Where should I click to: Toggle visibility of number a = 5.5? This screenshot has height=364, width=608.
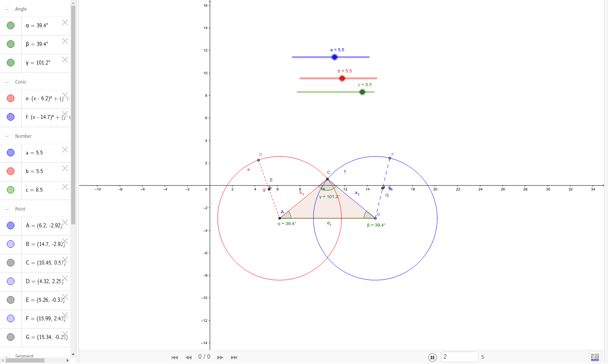pos(11,153)
